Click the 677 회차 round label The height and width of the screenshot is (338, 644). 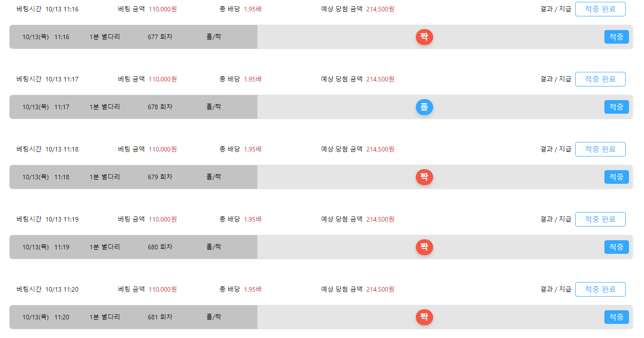point(160,37)
